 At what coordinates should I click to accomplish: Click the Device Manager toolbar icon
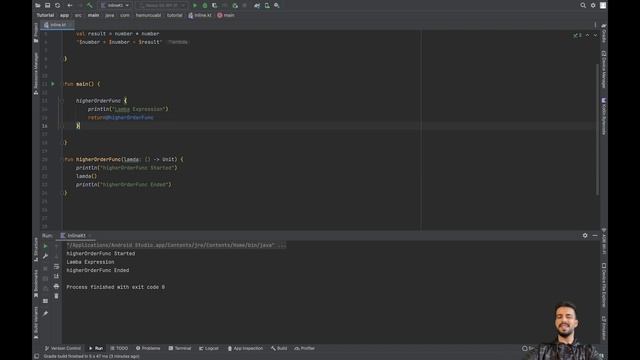coord(267,5)
